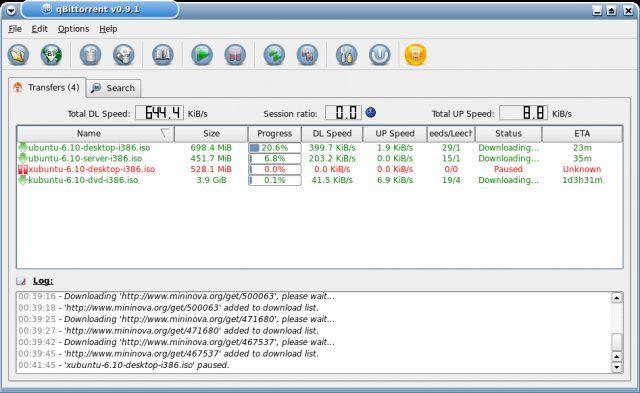Click the Delete permanently shredder icon

pos(124,55)
